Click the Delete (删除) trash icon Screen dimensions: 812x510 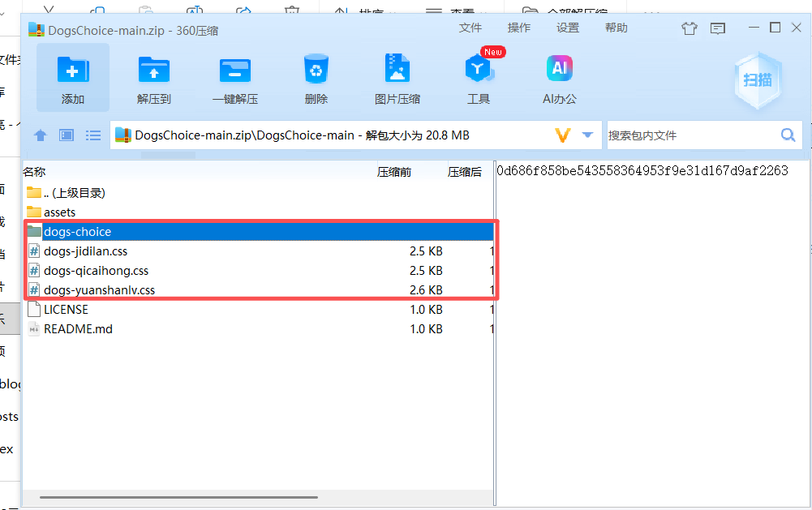[316, 71]
